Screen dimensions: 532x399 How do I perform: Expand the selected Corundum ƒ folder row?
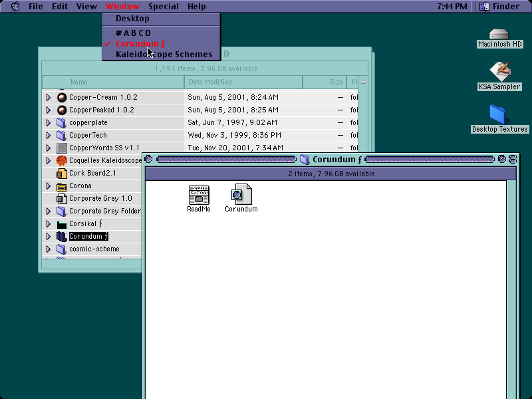tap(49, 237)
